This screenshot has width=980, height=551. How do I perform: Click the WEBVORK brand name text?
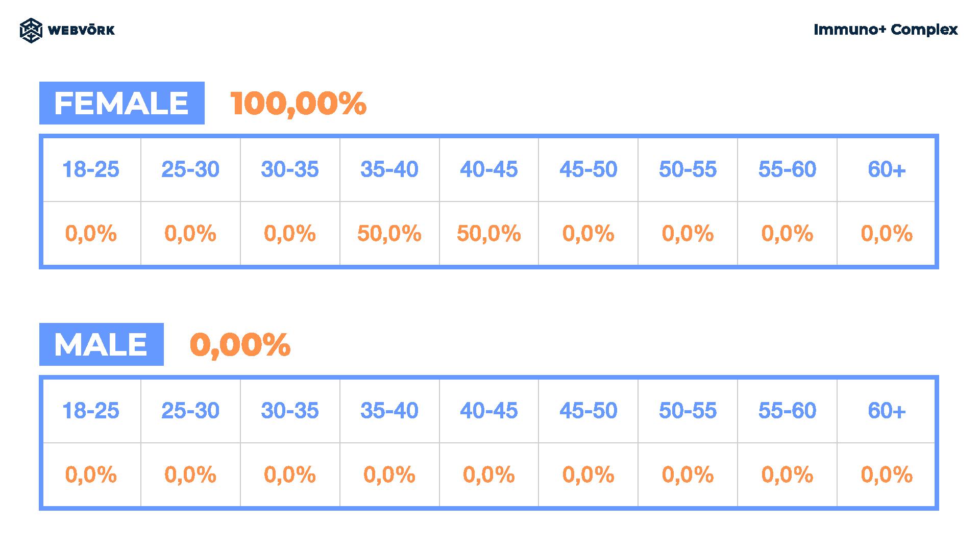coord(81,31)
